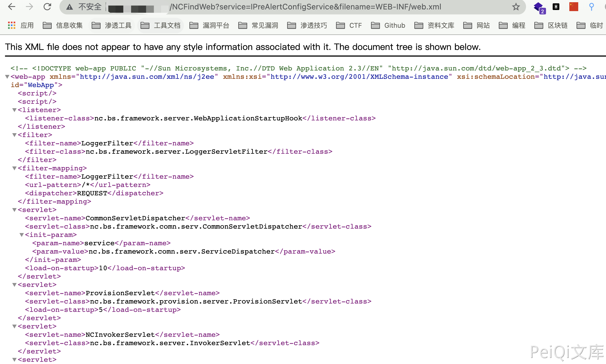Click the browser forward arrow
Viewport: 606px width, 364px height.
pyautogui.click(x=29, y=7)
